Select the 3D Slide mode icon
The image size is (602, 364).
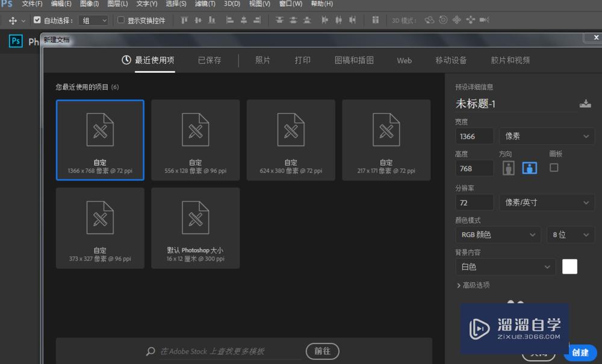470,20
